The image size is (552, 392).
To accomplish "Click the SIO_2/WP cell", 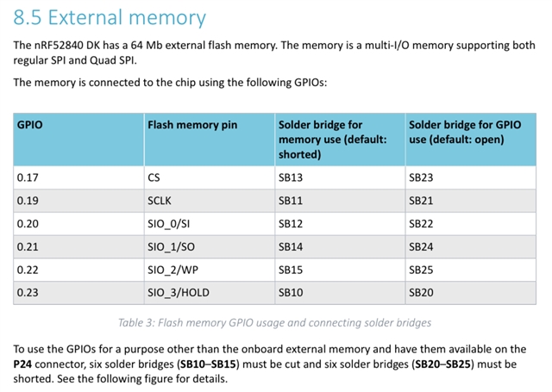I will [x=209, y=270].
